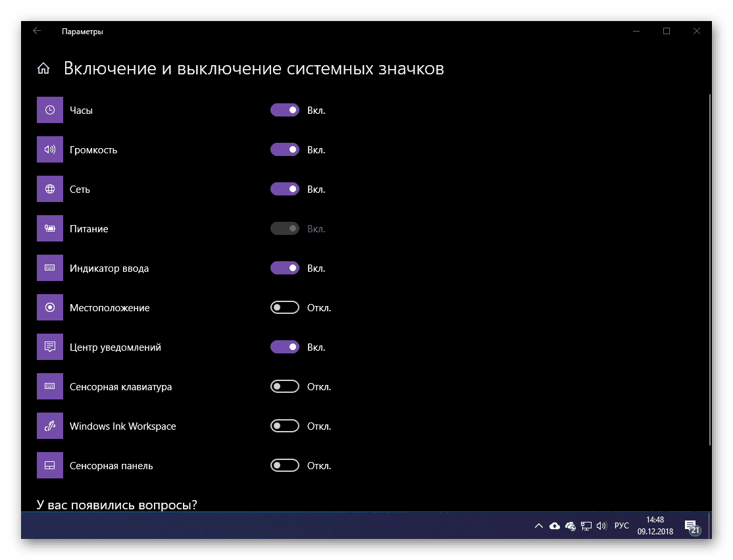The height and width of the screenshot is (560, 733).
Task: Click the Show desktop strip at taskbar end
Action: point(709,526)
